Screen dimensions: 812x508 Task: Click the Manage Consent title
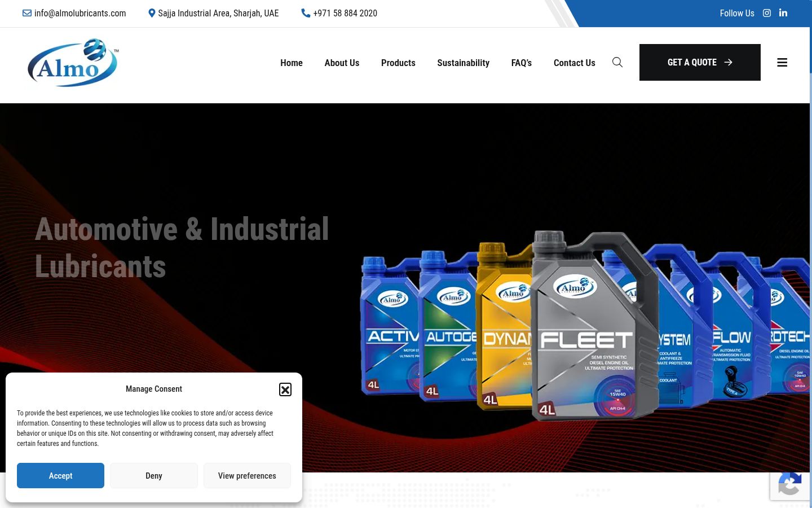(x=154, y=389)
